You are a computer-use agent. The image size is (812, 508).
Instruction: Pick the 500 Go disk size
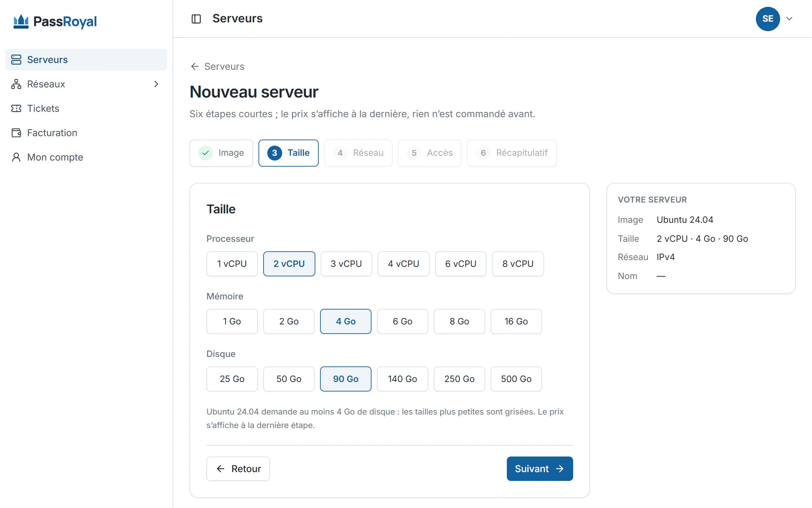coord(516,379)
